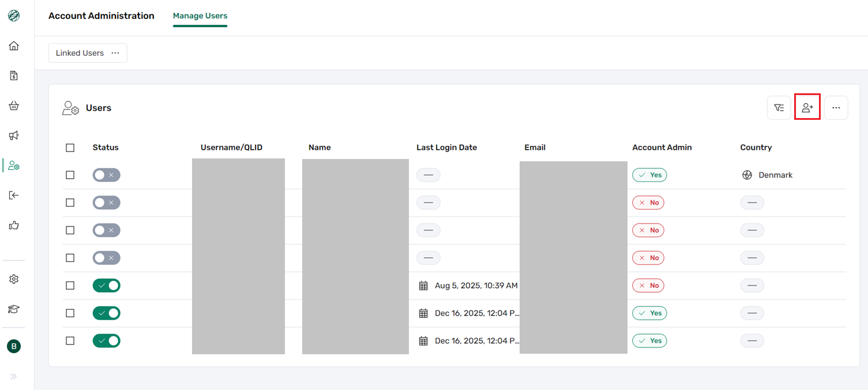Disable status toggle for Aug 5 login row
This screenshot has height=390, width=868.
[x=107, y=286]
